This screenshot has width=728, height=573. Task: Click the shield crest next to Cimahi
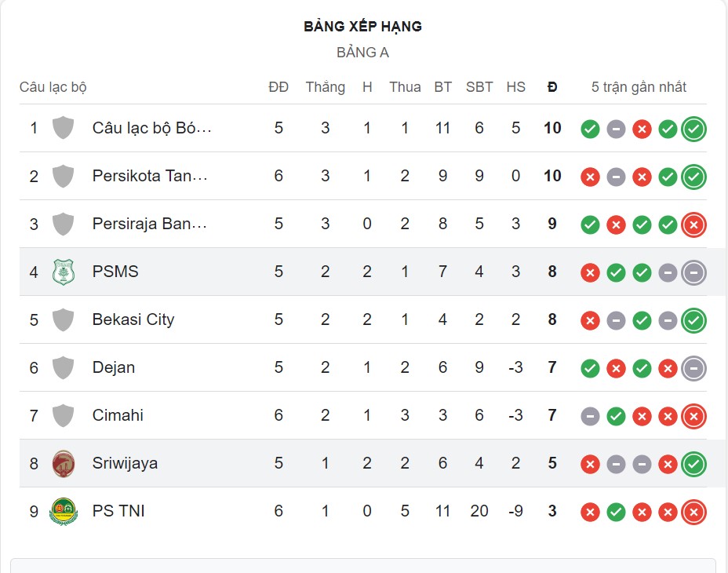pos(63,415)
